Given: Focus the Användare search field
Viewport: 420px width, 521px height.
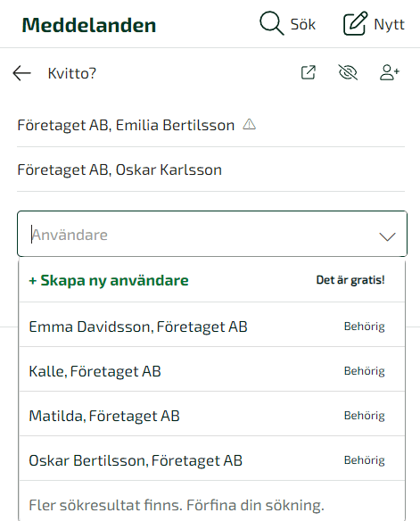Looking at the screenshot, I should coord(212,234).
